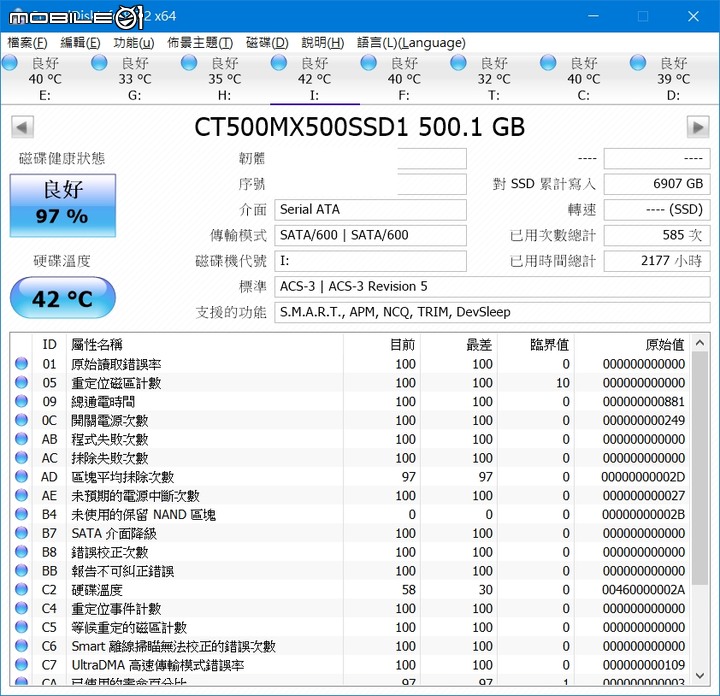The width and height of the screenshot is (720, 696).
Task: Click the ACS-3 Revision 5 standard field
Action: [x=492, y=287]
